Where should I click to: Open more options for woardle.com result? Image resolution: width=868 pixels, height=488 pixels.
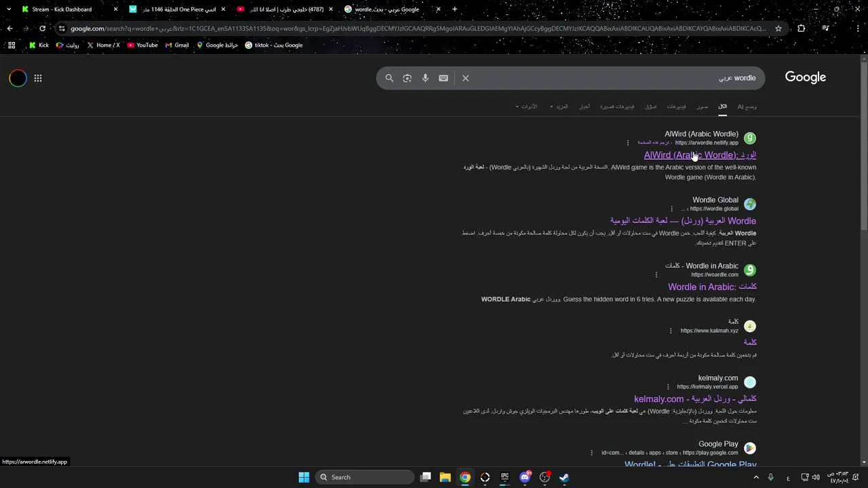[x=656, y=274]
